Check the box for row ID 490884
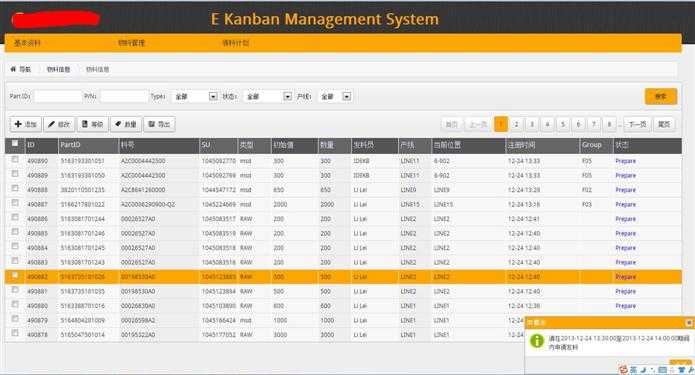 pyautogui.click(x=15, y=246)
